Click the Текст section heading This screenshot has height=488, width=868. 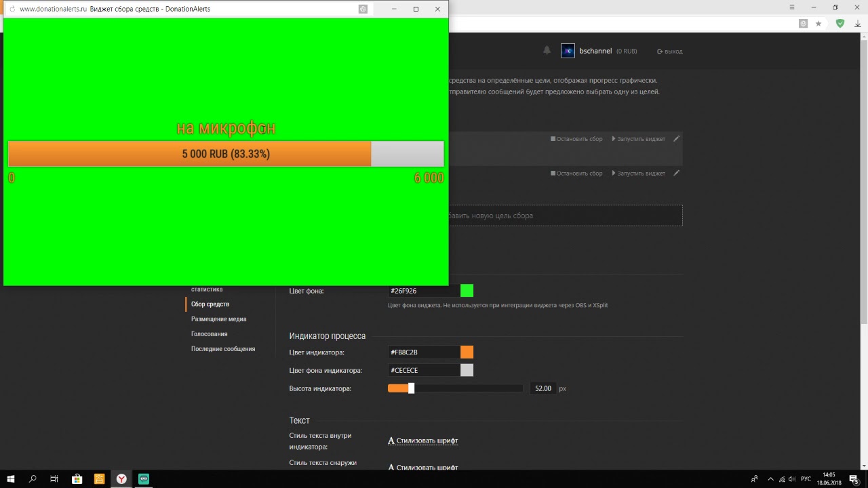tap(300, 421)
